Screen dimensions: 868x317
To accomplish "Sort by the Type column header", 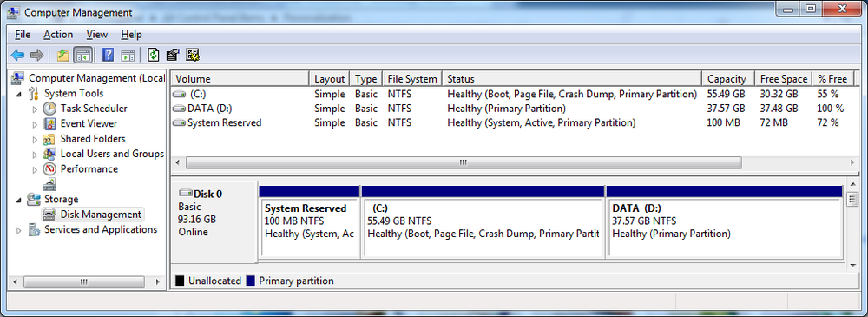I will [x=366, y=79].
